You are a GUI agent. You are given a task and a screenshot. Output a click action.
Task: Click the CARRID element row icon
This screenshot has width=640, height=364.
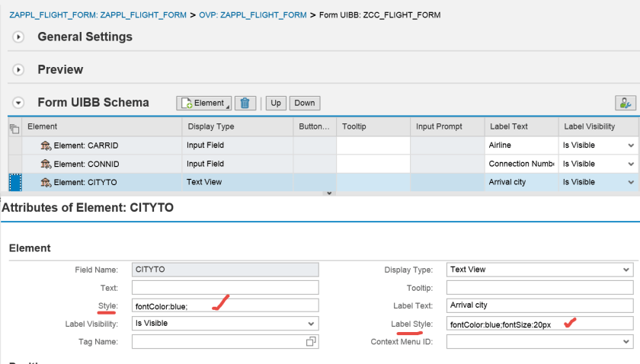pos(46,145)
